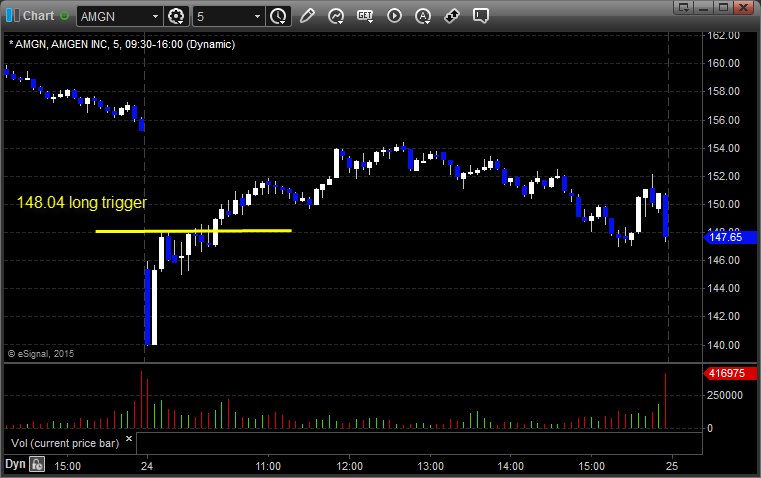
Task: Click the 11:00 time axis label
Action: click(268, 466)
